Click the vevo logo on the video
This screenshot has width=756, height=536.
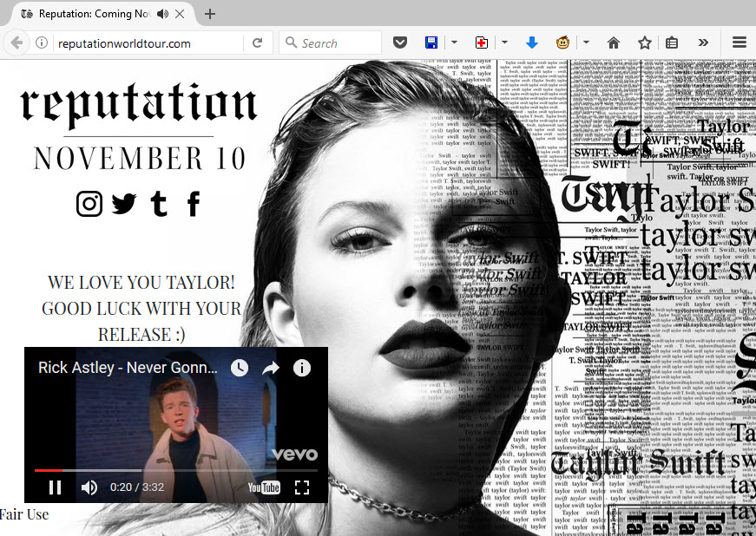coord(294,454)
